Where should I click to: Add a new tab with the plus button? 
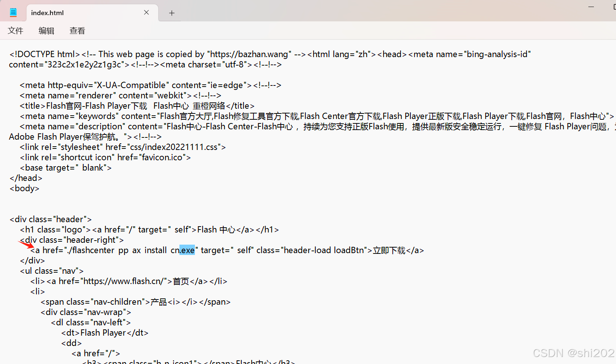click(x=172, y=13)
